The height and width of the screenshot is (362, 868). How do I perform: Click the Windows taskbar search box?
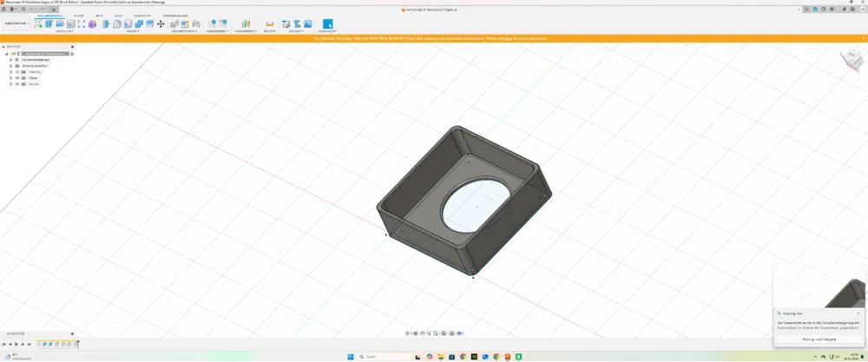click(386, 357)
